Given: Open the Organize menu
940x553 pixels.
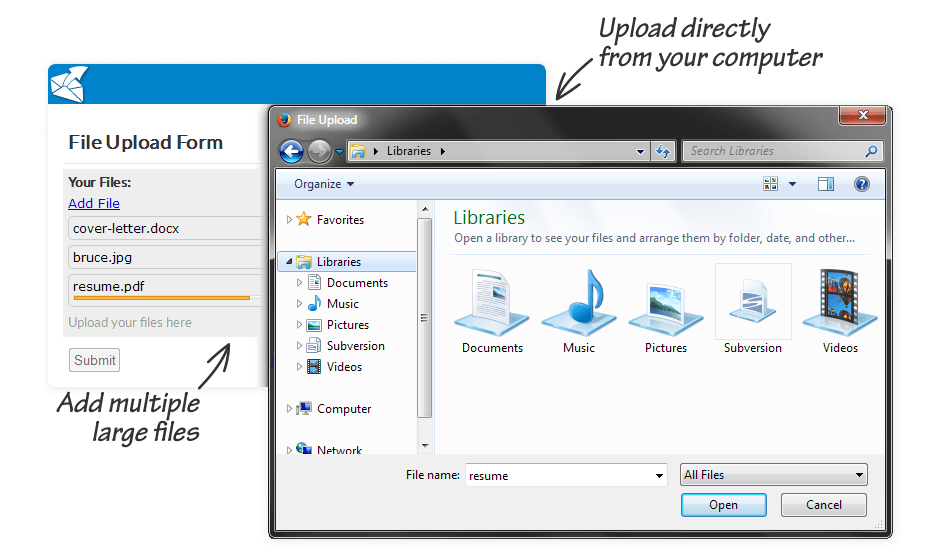Looking at the screenshot, I should [324, 184].
